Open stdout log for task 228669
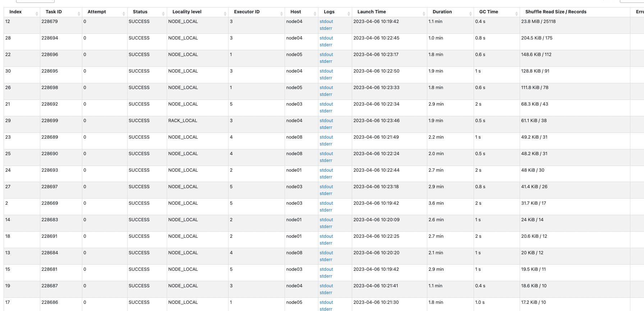The image size is (644, 311). 326,203
